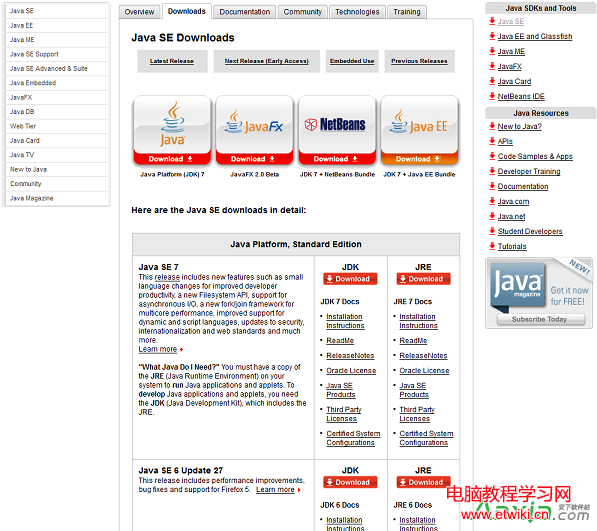Open Learn more link for Java SE 6 Update 27
Viewport: 597px width, 531px height.
pos(275,490)
